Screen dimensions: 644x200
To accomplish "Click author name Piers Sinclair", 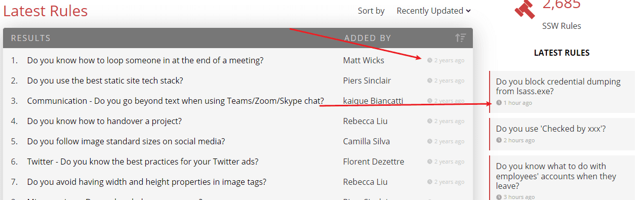I will [x=367, y=81].
